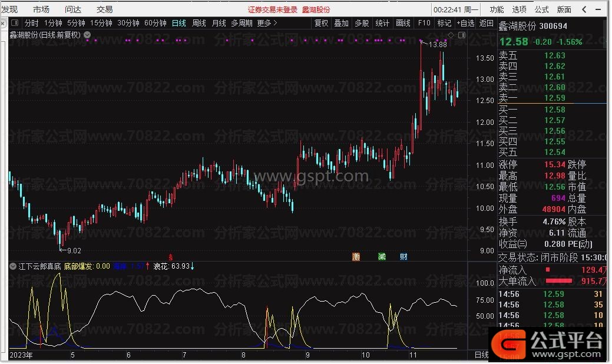Select the 1分钟 period
This screenshot has height=364, width=612.
[x=53, y=23]
